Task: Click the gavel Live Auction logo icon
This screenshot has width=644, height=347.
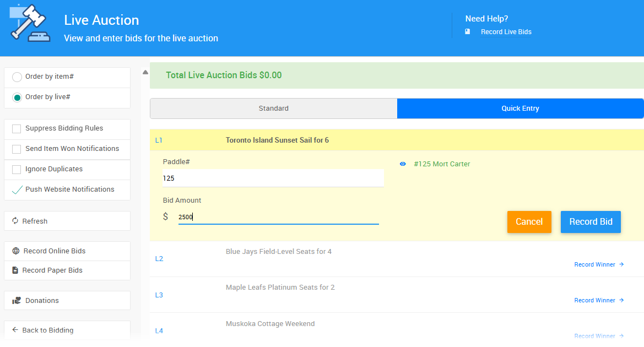Action: pyautogui.click(x=30, y=23)
